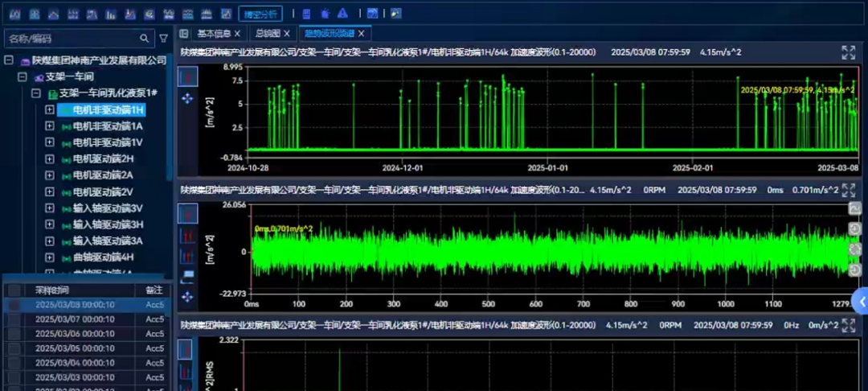Close the 趋势波形频谱 tab
The height and width of the screenshot is (391, 868).
point(361,34)
